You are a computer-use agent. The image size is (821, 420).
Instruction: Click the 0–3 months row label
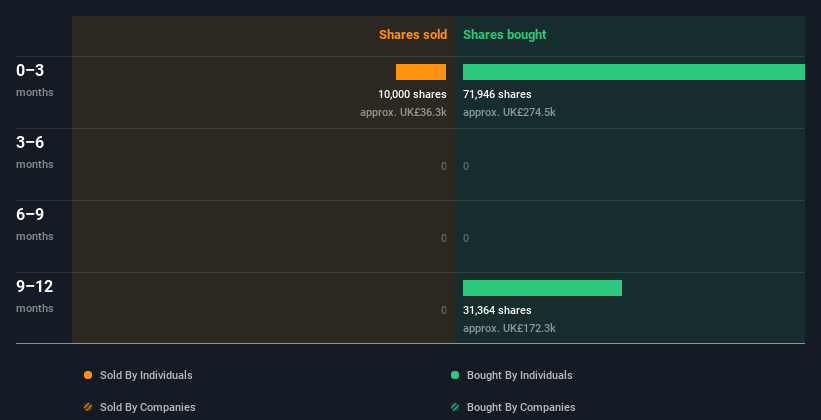[x=35, y=80]
